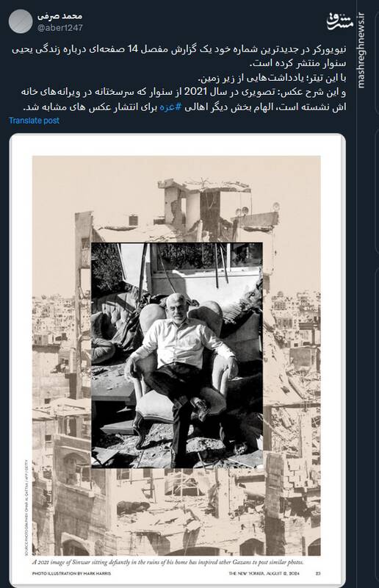Open the Mashregh logo watermark

340,21
